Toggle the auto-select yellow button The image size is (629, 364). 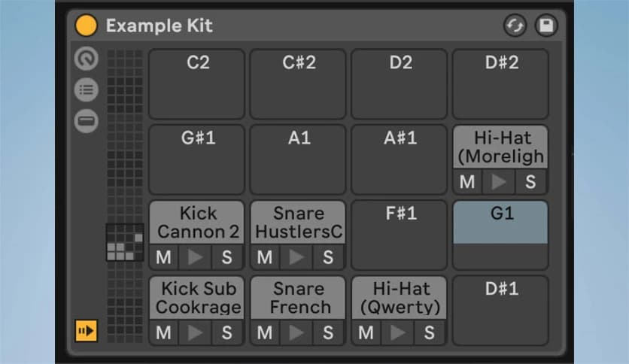[x=87, y=330]
